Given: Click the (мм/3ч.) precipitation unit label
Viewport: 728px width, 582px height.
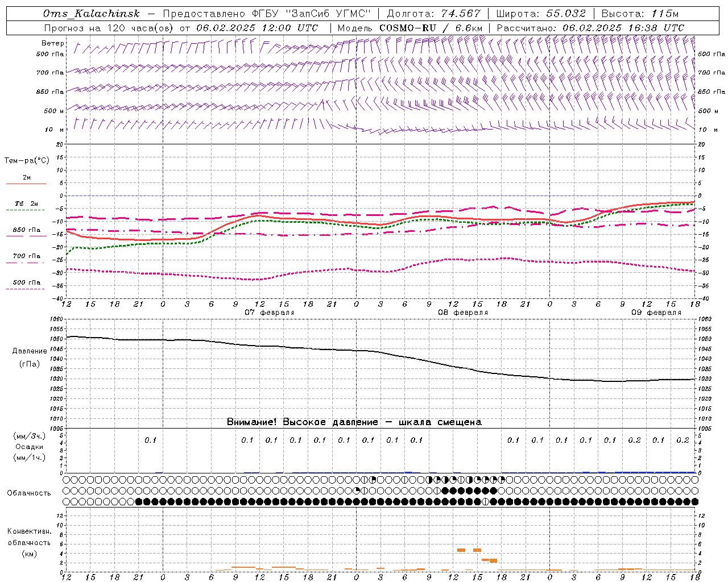Looking at the screenshot, I should [x=30, y=436].
